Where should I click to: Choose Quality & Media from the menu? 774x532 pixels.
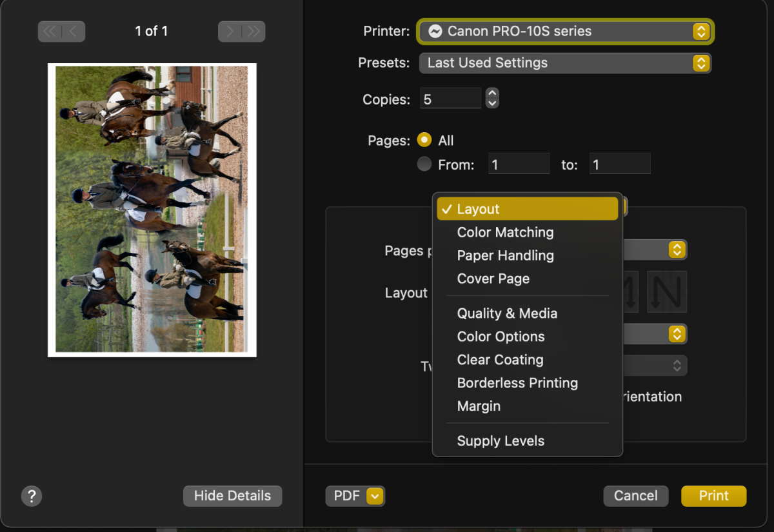pyautogui.click(x=507, y=313)
